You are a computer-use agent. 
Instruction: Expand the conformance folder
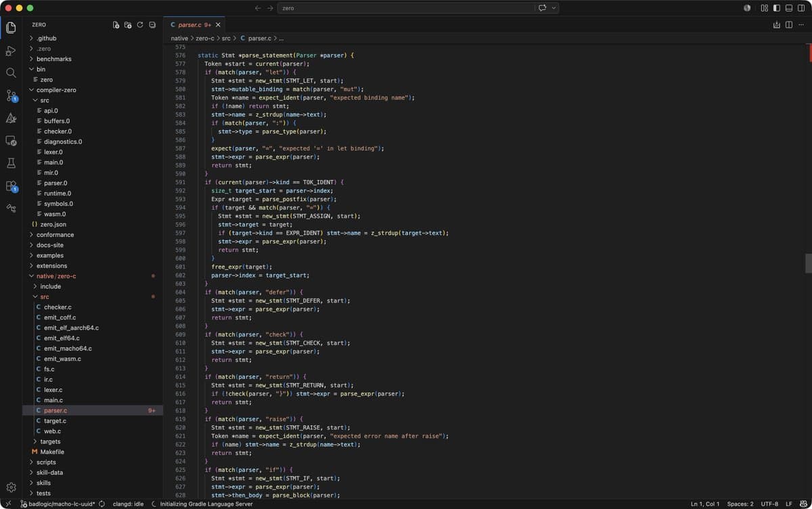pyautogui.click(x=93, y=235)
